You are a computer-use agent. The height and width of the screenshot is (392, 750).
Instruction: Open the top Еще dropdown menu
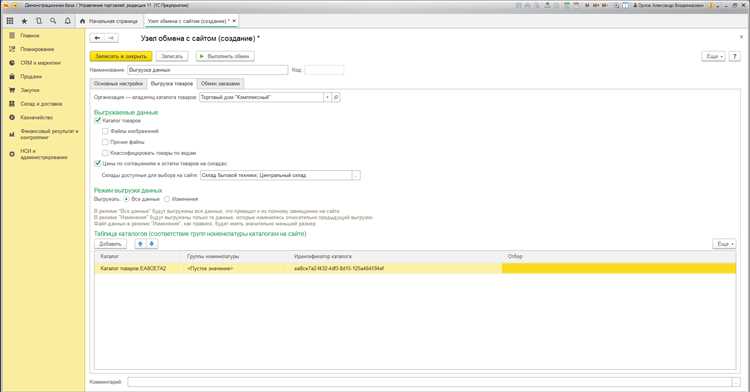[x=713, y=56]
